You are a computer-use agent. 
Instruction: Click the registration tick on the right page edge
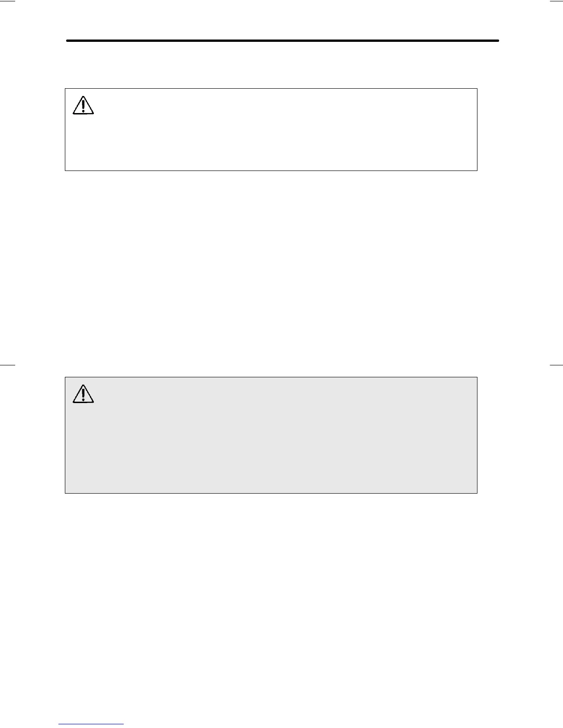click(556, 365)
